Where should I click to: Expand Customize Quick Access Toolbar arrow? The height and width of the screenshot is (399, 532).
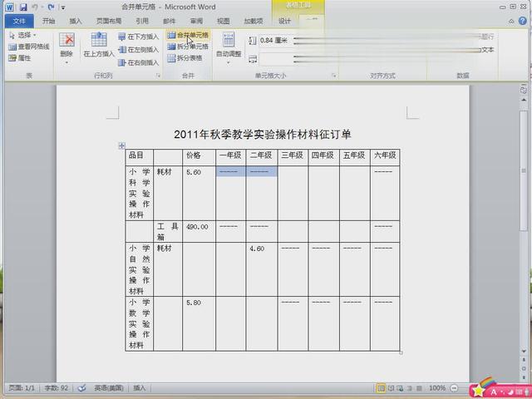[63, 7]
